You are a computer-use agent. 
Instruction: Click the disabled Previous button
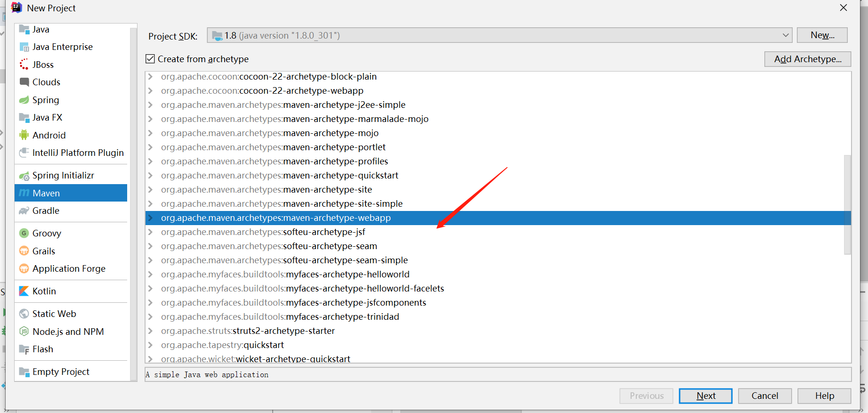click(x=646, y=396)
